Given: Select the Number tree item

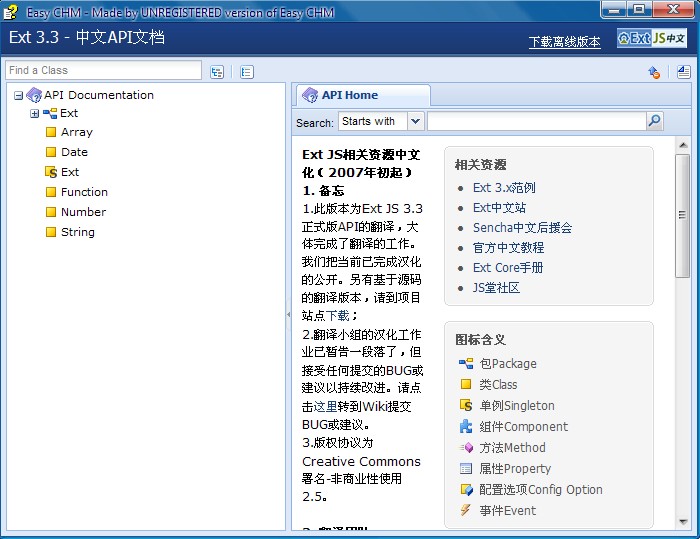Looking at the screenshot, I should [83, 212].
